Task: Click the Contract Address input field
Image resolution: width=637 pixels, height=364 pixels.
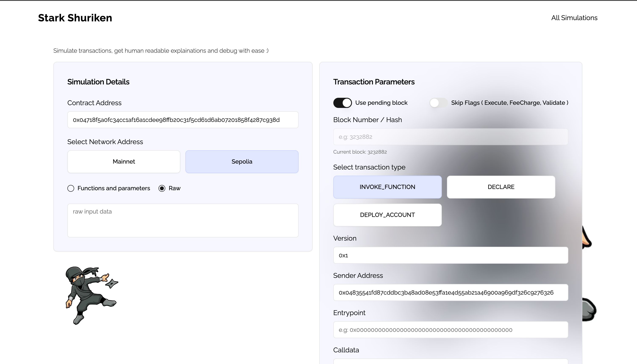Action: coord(183,120)
